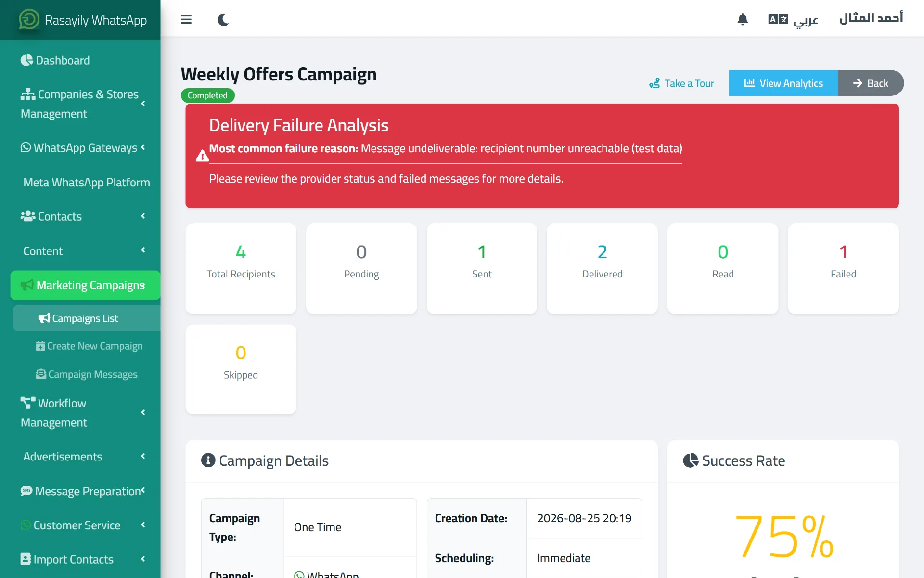Click the Delivered count card
Viewport: 924px width, 578px height.
pyautogui.click(x=602, y=269)
